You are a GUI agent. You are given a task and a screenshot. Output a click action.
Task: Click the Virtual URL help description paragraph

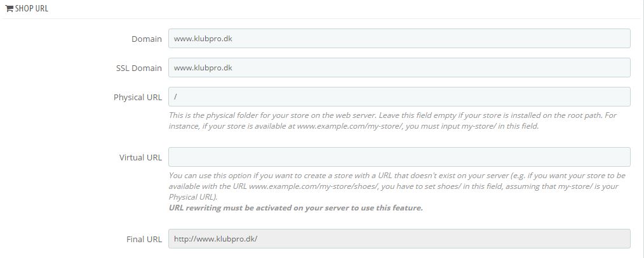point(397,186)
